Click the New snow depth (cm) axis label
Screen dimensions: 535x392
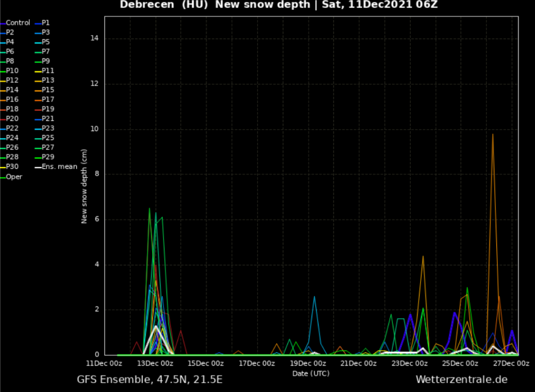pyautogui.click(x=84, y=186)
